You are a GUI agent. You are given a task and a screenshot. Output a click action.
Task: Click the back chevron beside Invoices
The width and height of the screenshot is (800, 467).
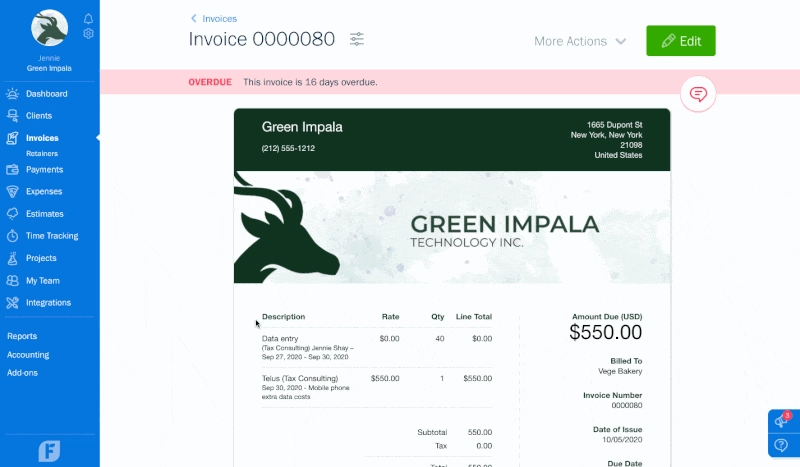193,18
